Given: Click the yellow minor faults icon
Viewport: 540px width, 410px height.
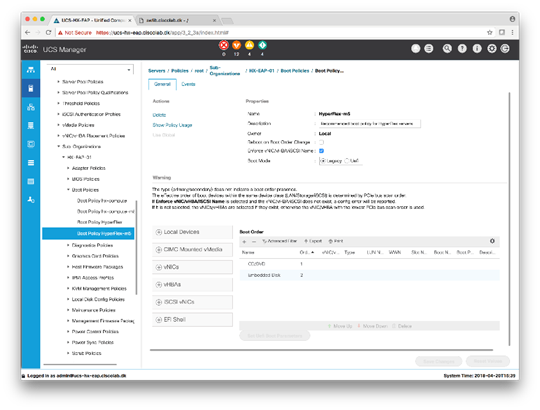Looking at the screenshot, I should click(249, 45).
